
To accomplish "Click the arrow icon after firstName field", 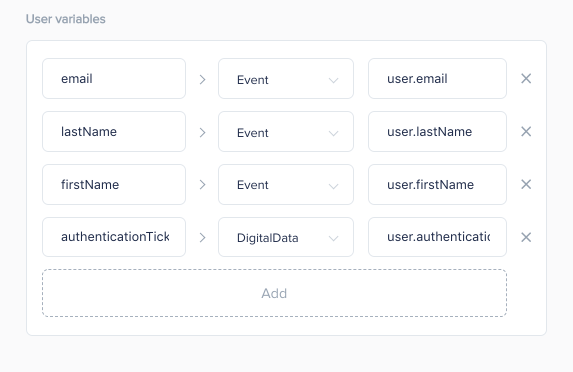I will click(202, 185).
